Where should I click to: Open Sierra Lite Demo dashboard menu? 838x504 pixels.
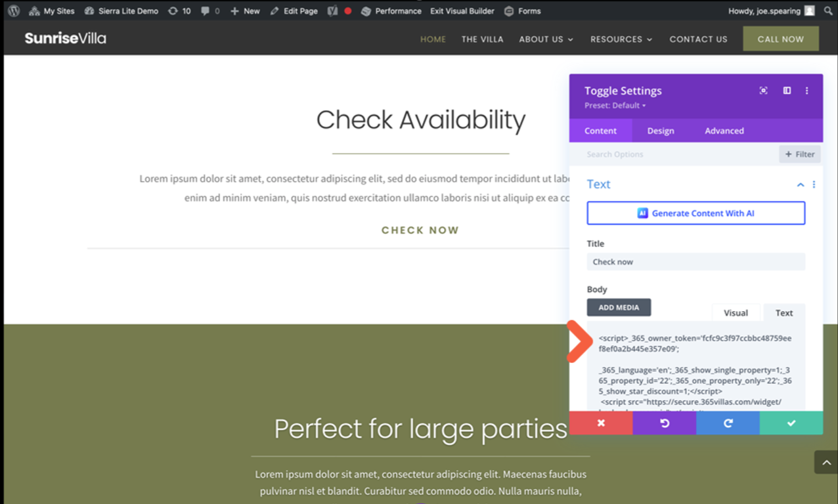(121, 11)
